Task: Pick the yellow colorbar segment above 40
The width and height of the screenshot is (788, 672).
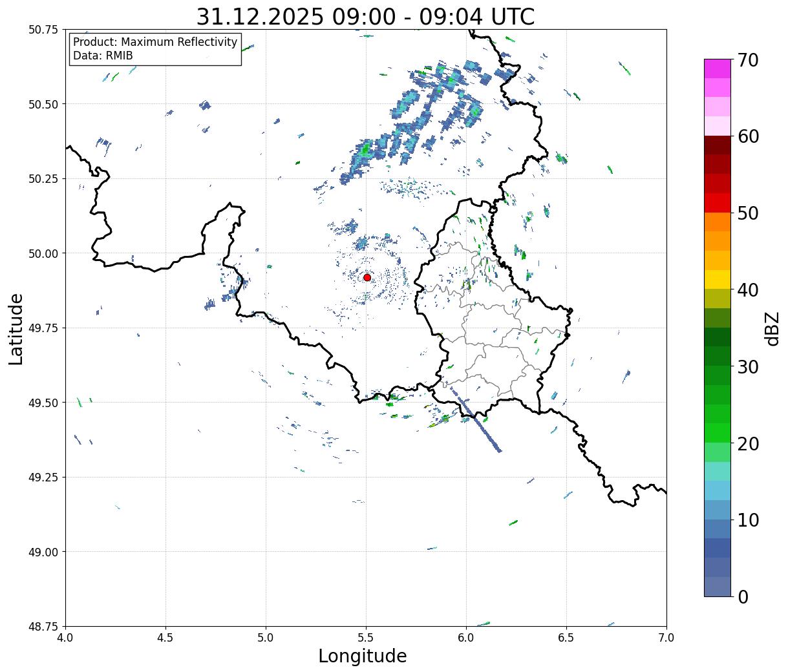Action: coord(717,280)
